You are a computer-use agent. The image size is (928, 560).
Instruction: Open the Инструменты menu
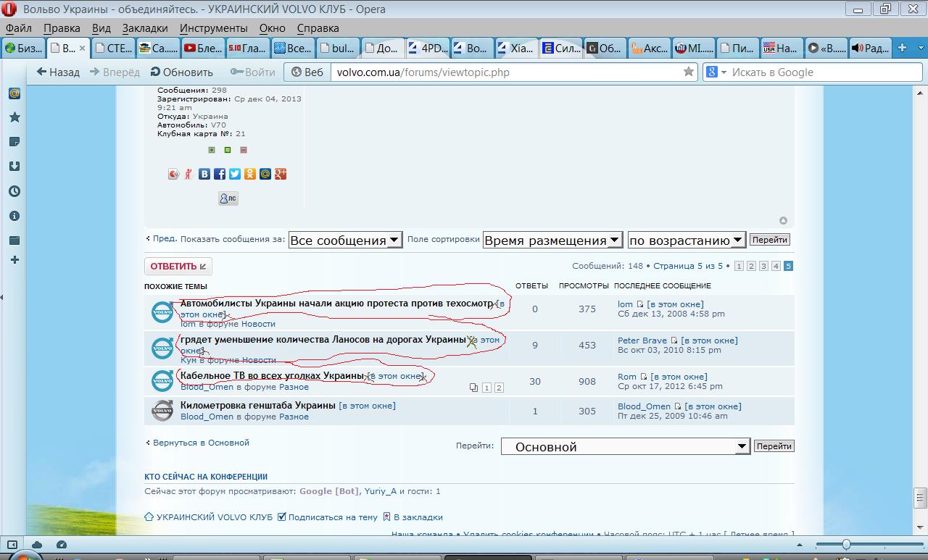point(213,28)
